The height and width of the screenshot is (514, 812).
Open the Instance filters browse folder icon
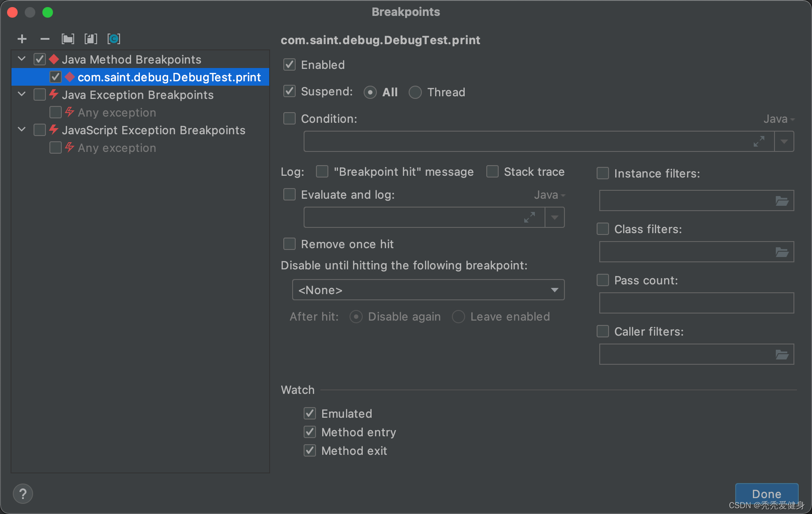coord(782,201)
